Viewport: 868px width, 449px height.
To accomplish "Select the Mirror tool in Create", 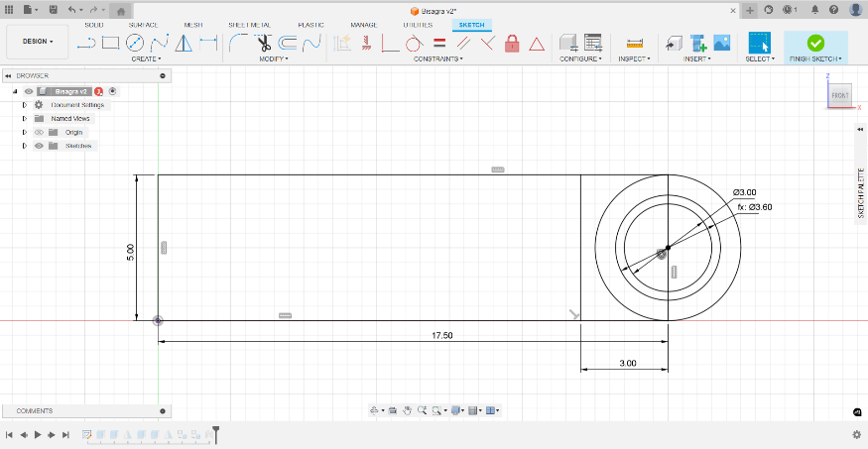I will point(184,43).
